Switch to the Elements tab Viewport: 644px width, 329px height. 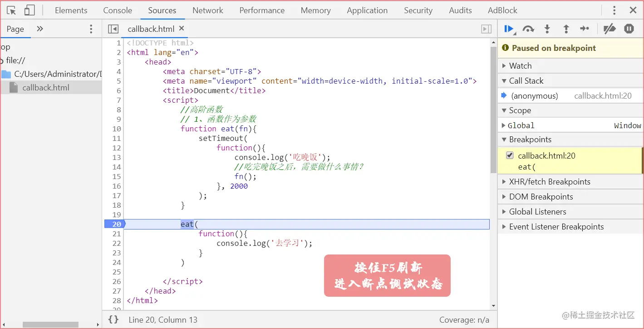pyautogui.click(x=71, y=10)
